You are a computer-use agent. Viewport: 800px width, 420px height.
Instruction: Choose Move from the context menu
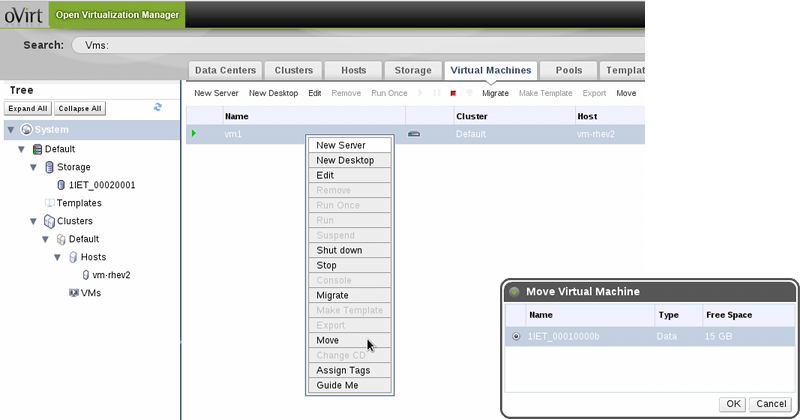[x=327, y=341]
